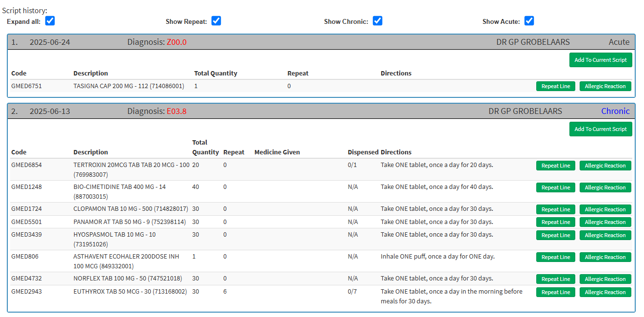Viewport: 644px width, 317px height.
Task: Repeat the Clopamon Tab 10 MG line
Action: tap(555, 209)
